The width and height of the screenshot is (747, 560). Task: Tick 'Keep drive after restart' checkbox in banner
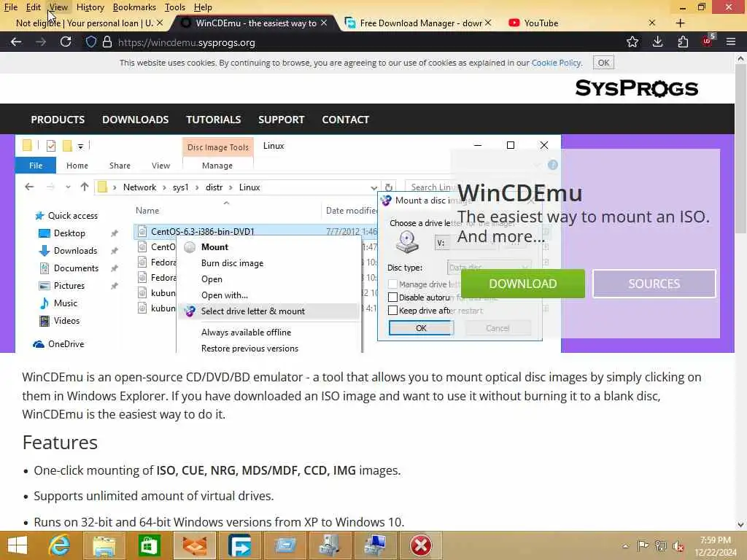pyautogui.click(x=392, y=311)
